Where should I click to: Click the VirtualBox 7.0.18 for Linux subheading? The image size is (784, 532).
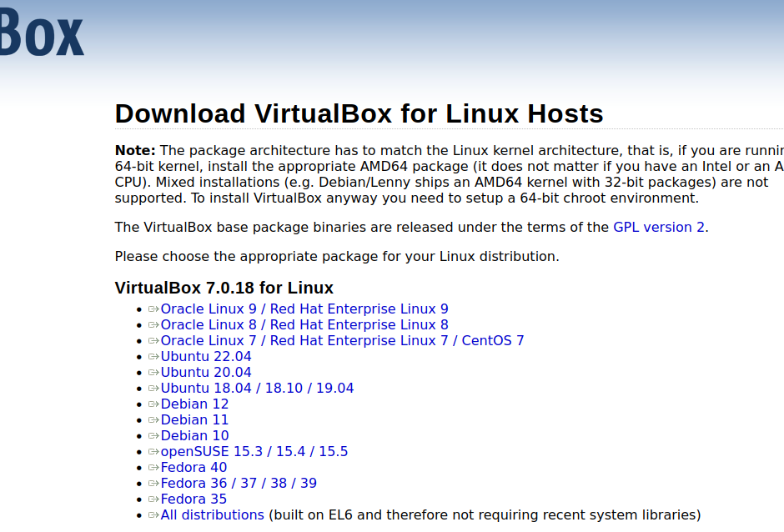coord(224,288)
